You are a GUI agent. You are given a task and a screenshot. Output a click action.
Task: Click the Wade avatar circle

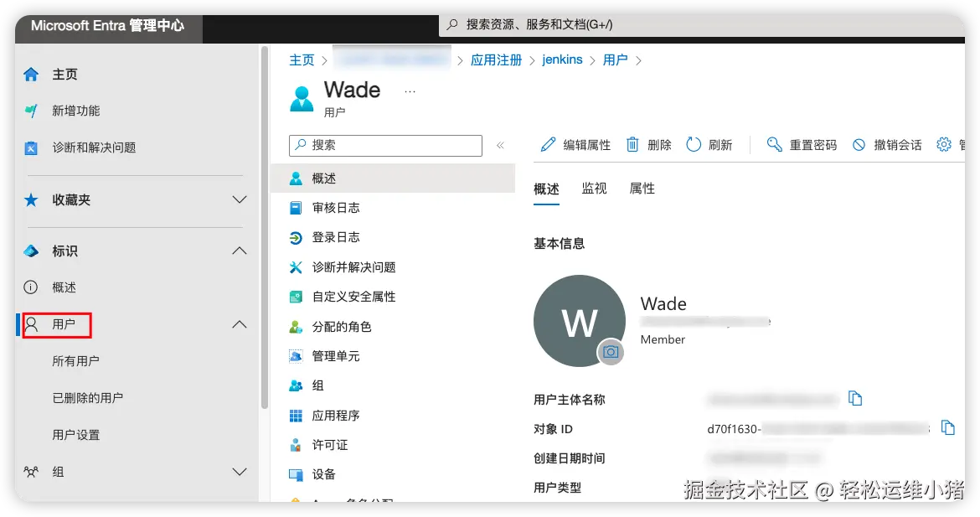point(580,321)
